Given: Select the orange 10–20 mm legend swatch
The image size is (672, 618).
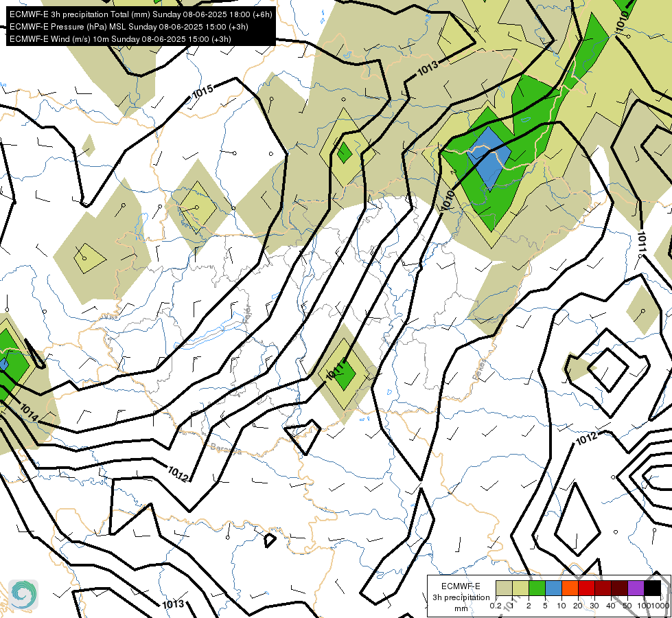Looking at the screenshot, I should click(570, 588).
